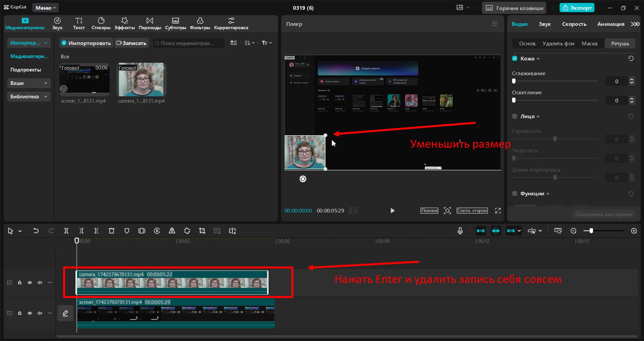644x341 pixels.
Task: Mute the screen recording track
Action: pos(40,313)
